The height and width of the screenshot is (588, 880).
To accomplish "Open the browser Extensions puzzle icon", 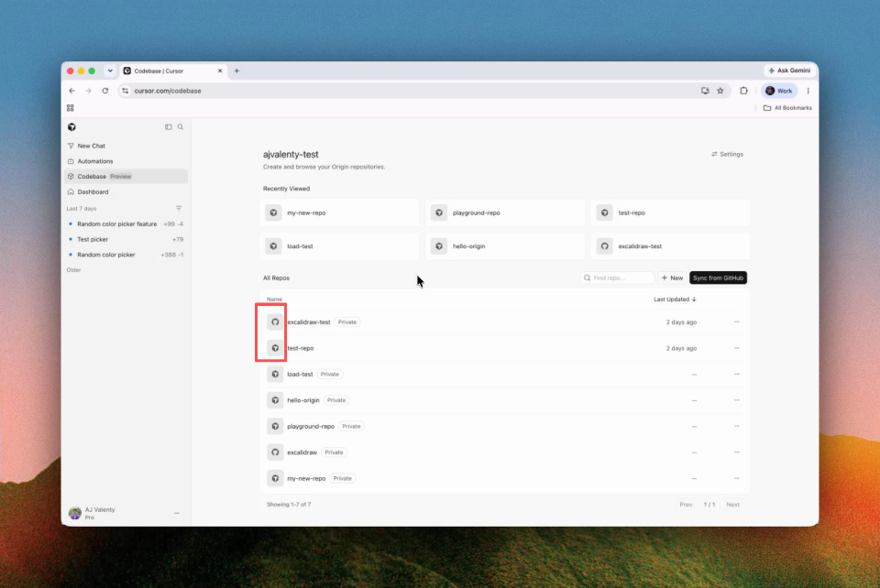I will [743, 91].
